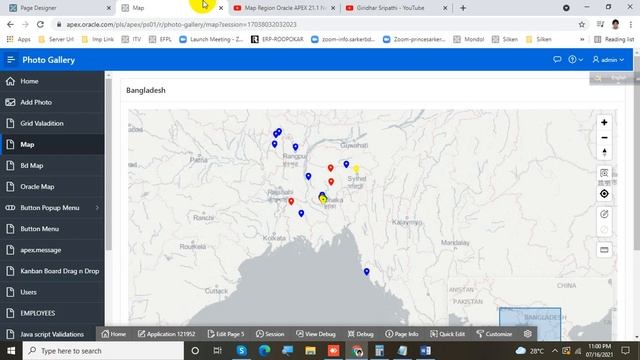Click Edit Page 5 button
The image size is (640, 360).
pos(226,334)
